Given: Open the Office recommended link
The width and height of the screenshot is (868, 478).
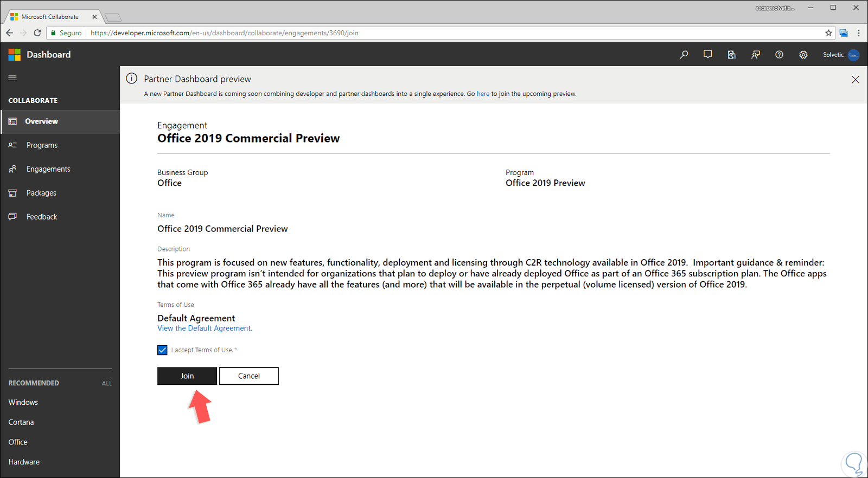Looking at the screenshot, I should click(x=18, y=442).
